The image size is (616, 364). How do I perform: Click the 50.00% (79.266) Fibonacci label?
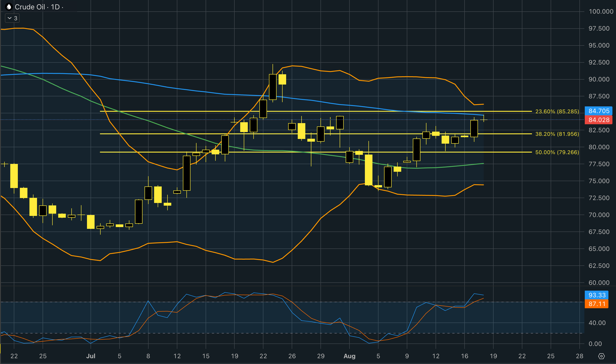(x=557, y=152)
